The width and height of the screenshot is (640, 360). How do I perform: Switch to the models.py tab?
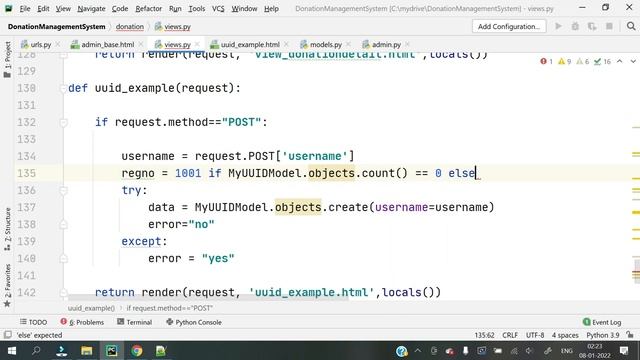325,44
